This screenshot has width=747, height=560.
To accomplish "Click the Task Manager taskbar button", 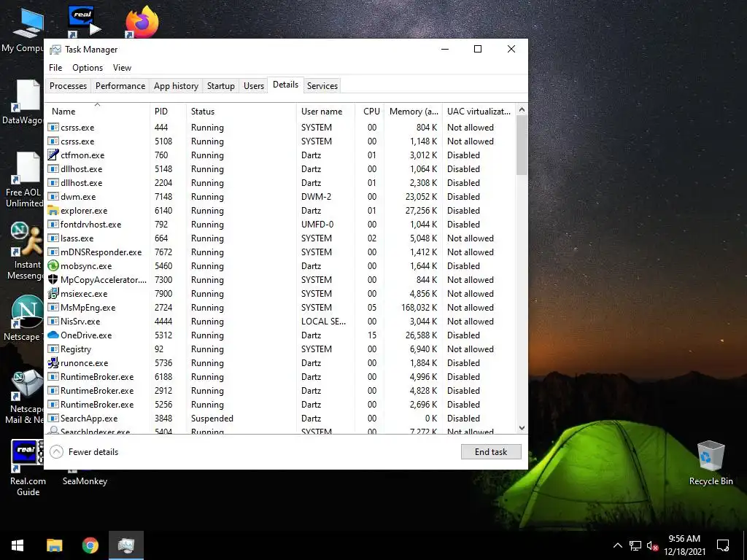I will (125, 545).
